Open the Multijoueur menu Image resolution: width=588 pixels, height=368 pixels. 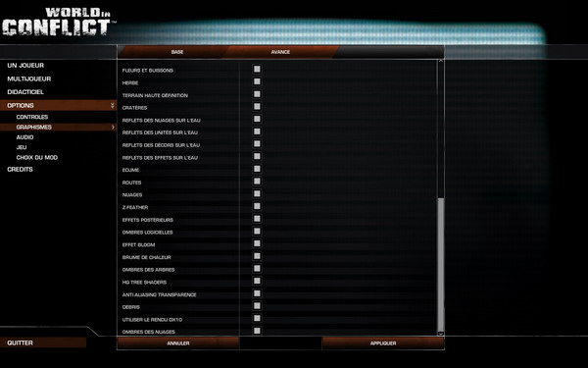coord(29,79)
